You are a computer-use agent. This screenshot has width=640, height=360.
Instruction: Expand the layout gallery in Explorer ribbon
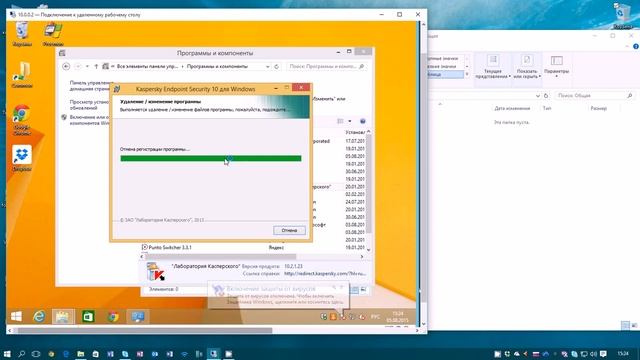[467, 74]
